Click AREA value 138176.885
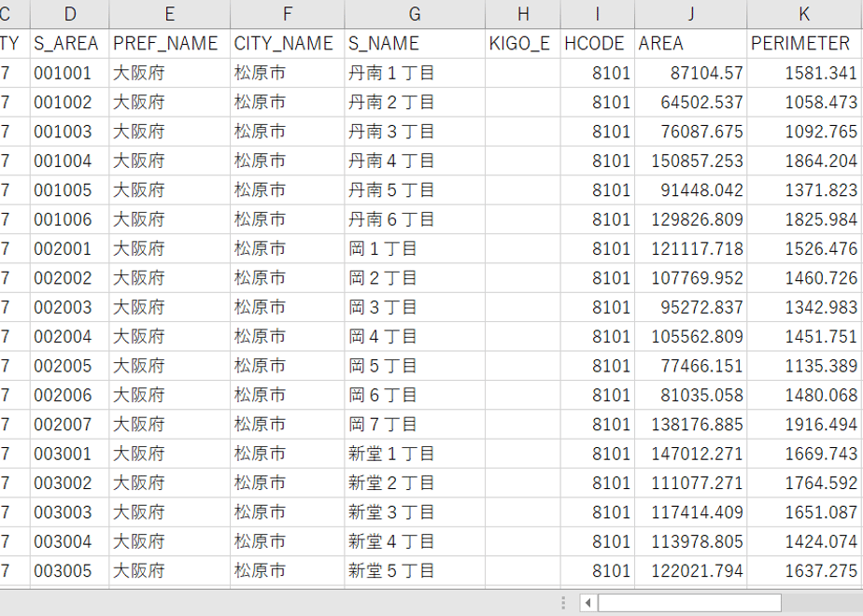The height and width of the screenshot is (616, 863). pos(691,425)
